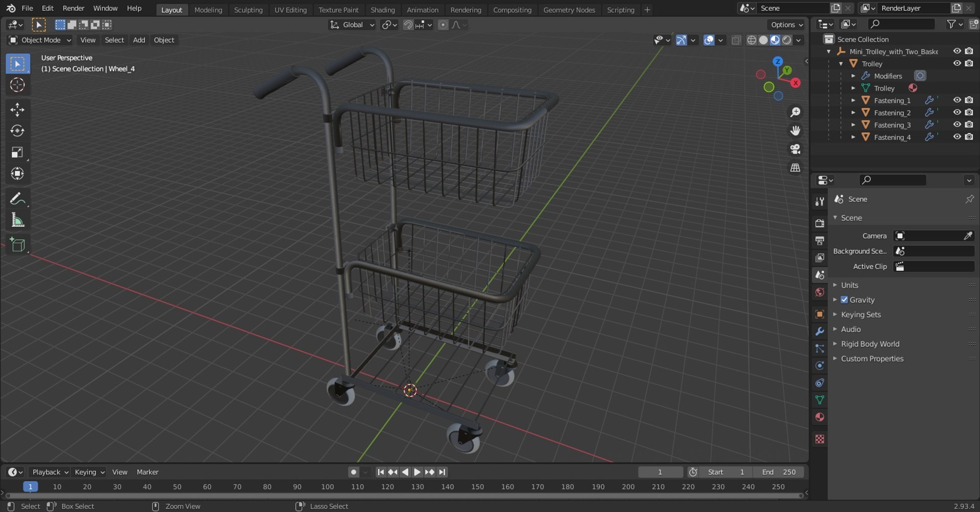Open the Material properties tab
The width and height of the screenshot is (980, 512).
coord(820,417)
